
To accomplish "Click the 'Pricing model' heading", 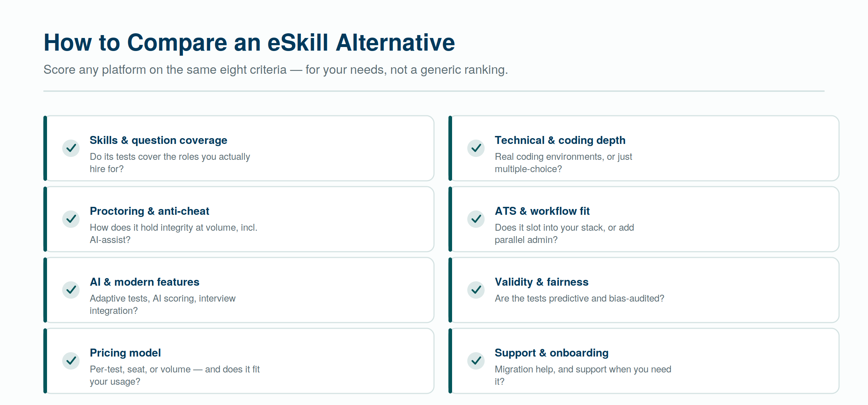I will tap(125, 353).
